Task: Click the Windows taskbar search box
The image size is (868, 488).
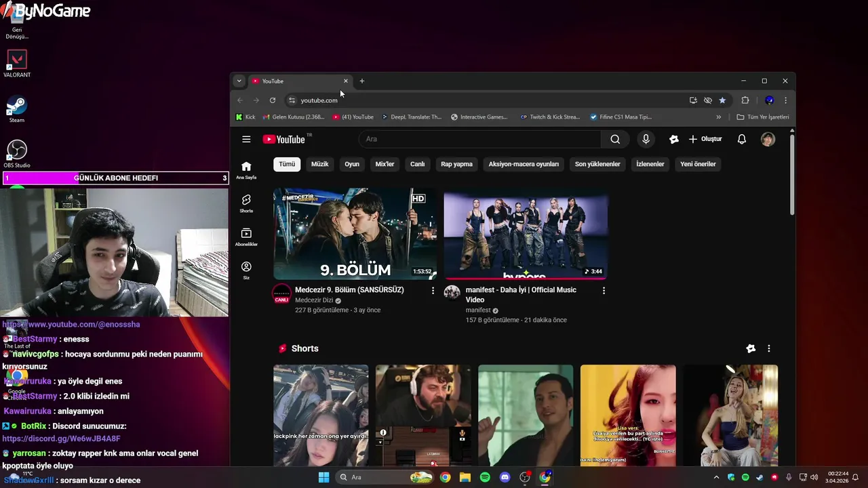Action: (x=386, y=477)
